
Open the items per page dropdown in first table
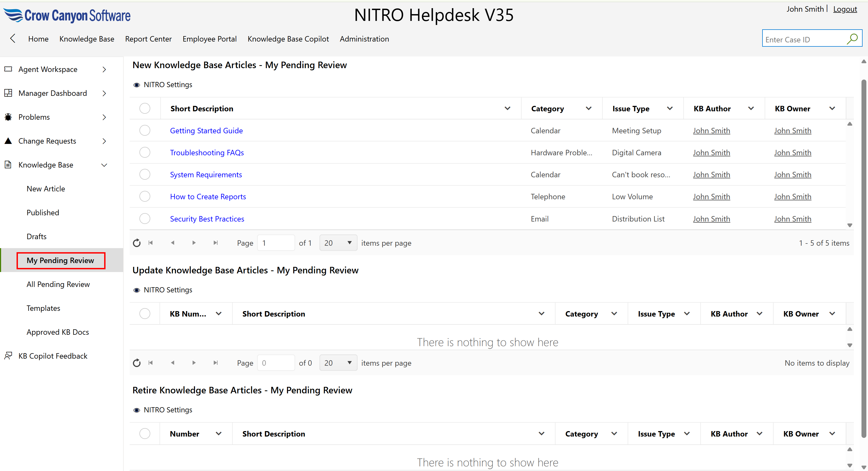(338, 243)
